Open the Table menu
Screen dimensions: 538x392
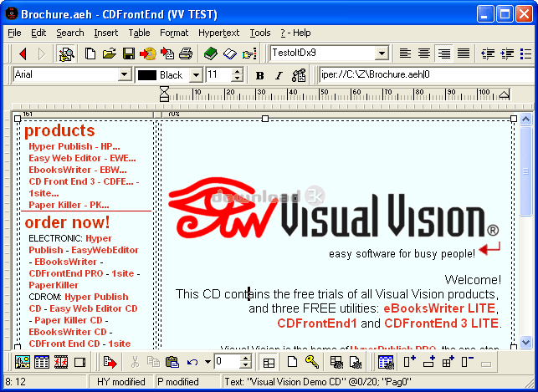click(139, 33)
